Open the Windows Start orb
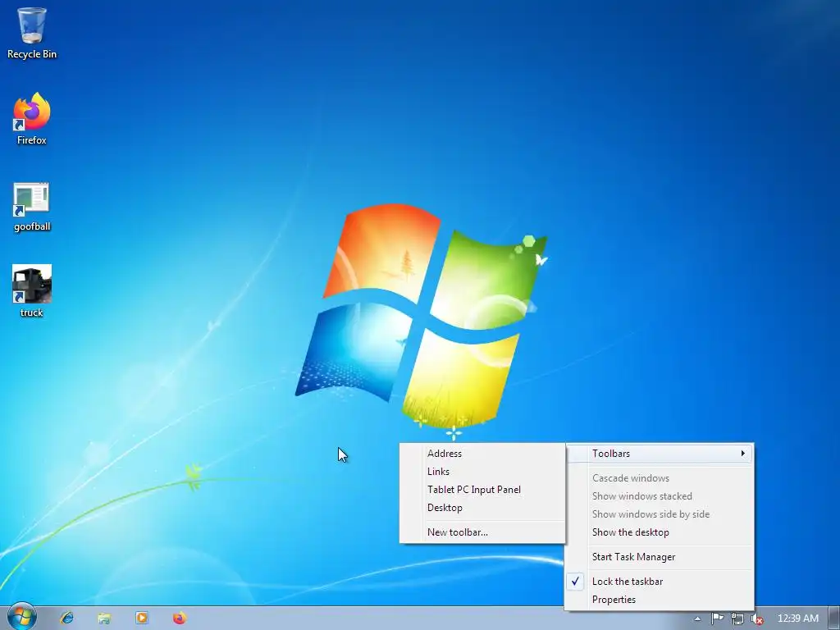840x630 pixels. pos(22,617)
